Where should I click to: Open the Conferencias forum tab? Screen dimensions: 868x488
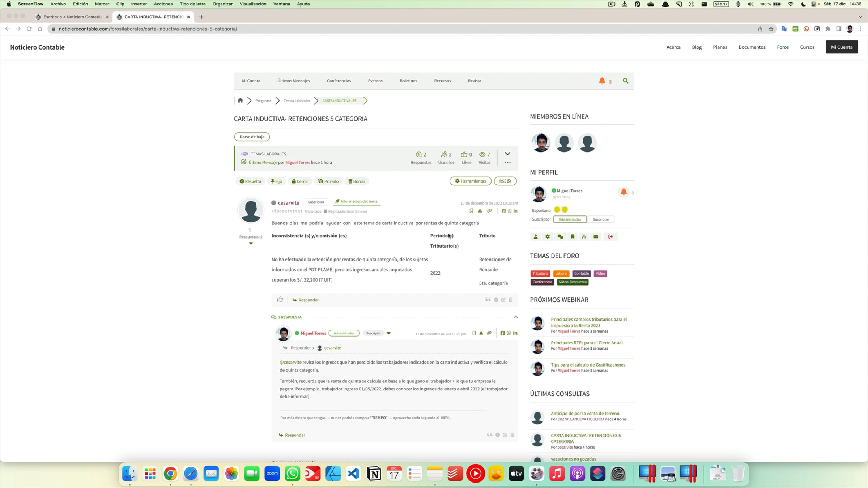(x=339, y=81)
